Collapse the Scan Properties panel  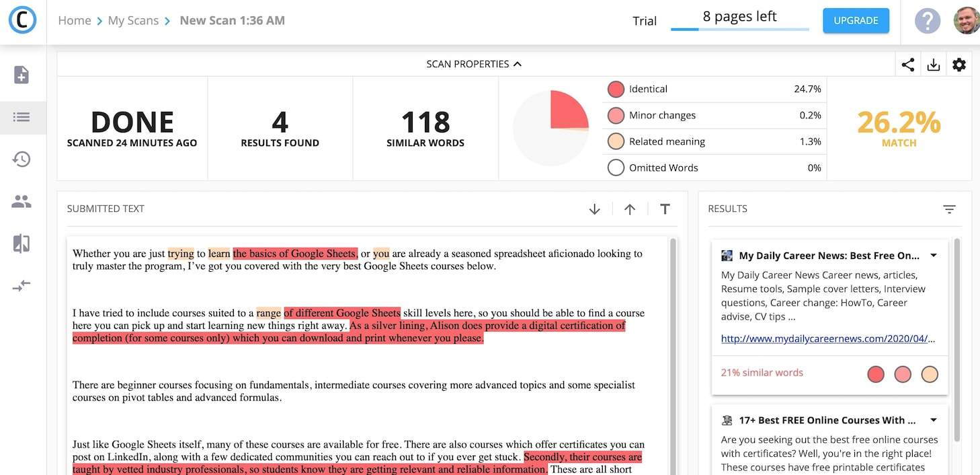474,65
